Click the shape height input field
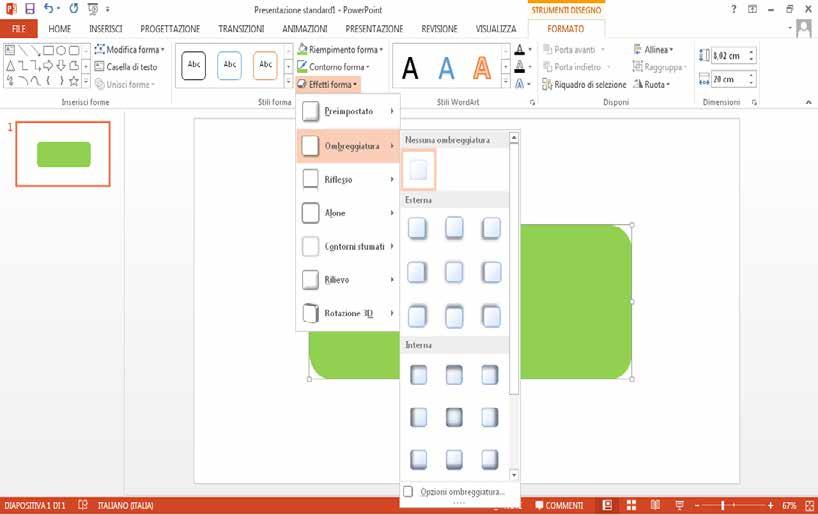The image size is (818, 515). coord(730,55)
